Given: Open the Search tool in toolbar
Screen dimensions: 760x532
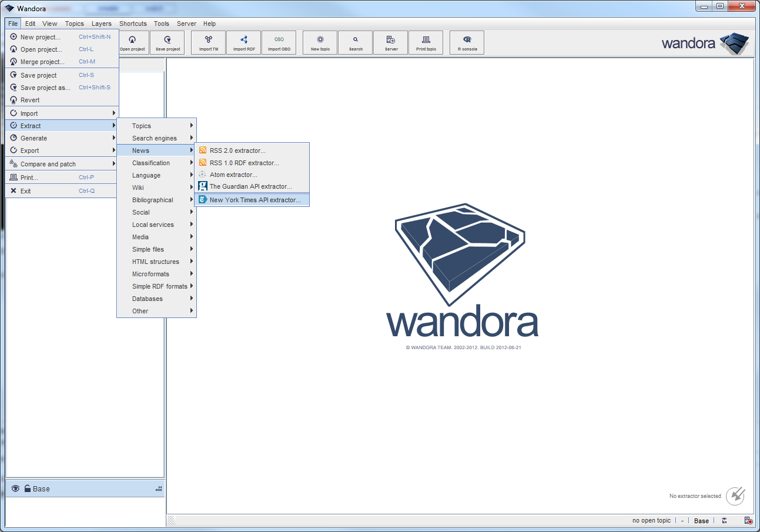Looking at the screenshot, I should point(356,42).
